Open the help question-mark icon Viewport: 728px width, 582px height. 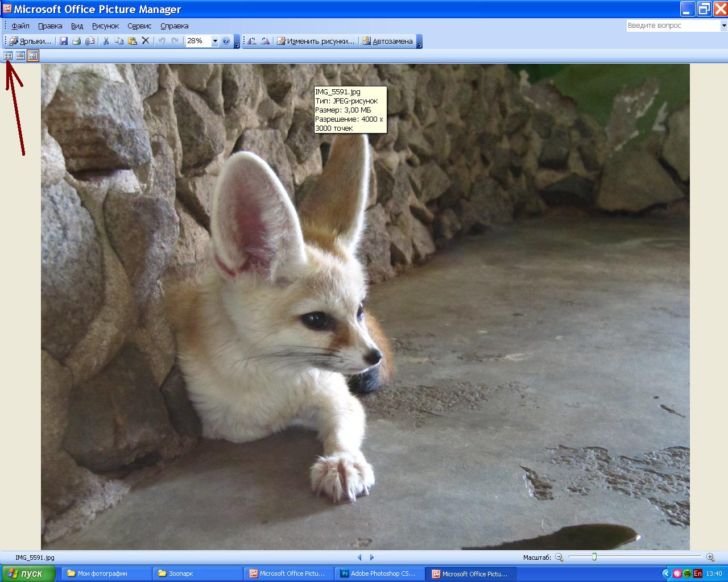226,41
